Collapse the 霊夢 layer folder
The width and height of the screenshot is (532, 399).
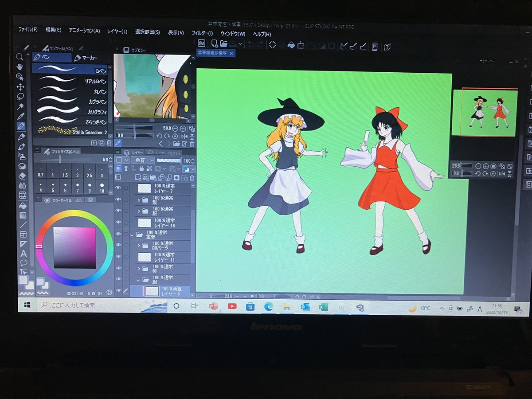point(132,235)
